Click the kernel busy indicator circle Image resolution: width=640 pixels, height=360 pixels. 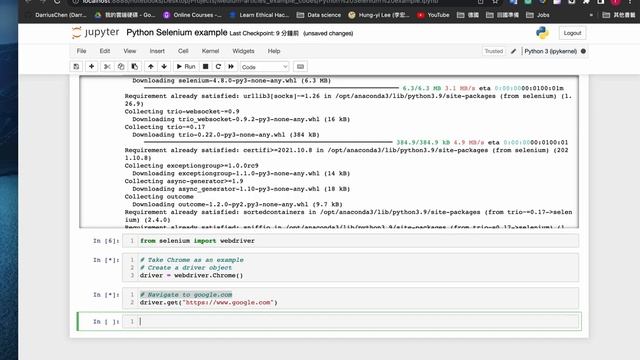pyautogui.click(x=583, y=51)
